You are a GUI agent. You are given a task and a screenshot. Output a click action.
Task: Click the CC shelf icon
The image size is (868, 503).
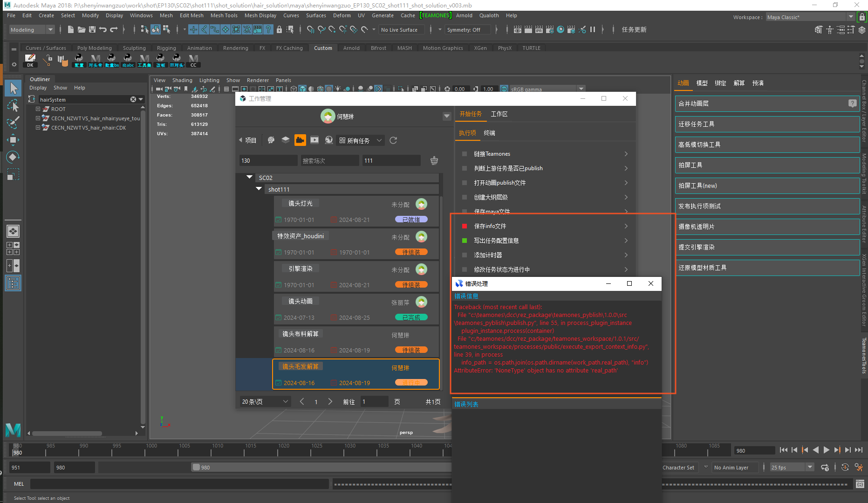[x=193, y=60]
